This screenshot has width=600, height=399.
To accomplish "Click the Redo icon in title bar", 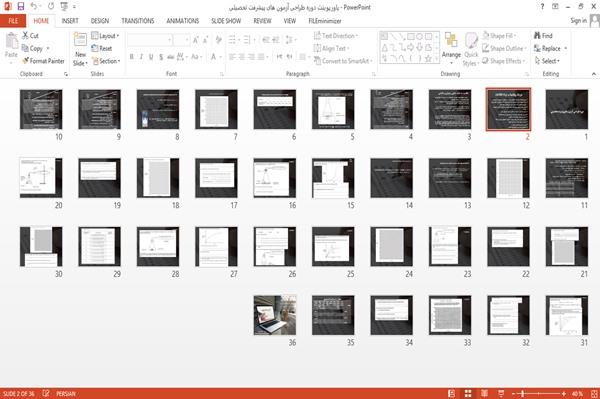I will [51, 6].
